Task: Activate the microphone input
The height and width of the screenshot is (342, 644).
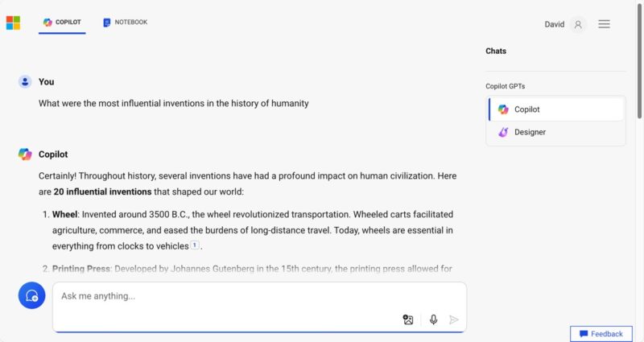Action: click(x=433, y=319)
